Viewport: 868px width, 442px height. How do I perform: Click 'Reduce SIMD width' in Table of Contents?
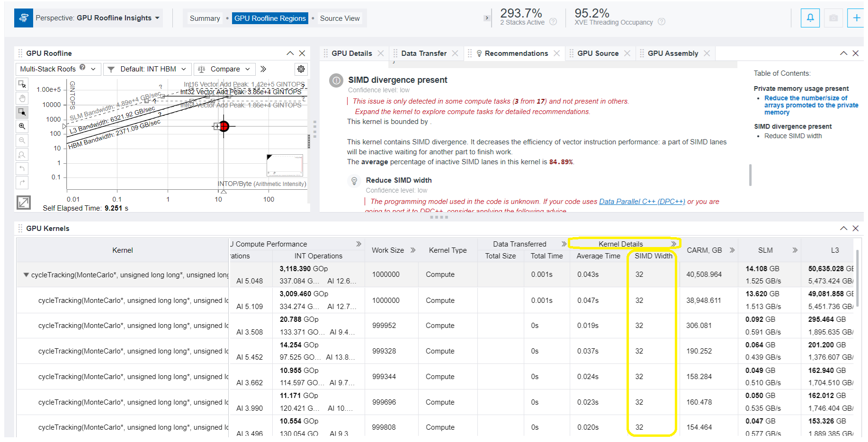(x=793, y=136)
